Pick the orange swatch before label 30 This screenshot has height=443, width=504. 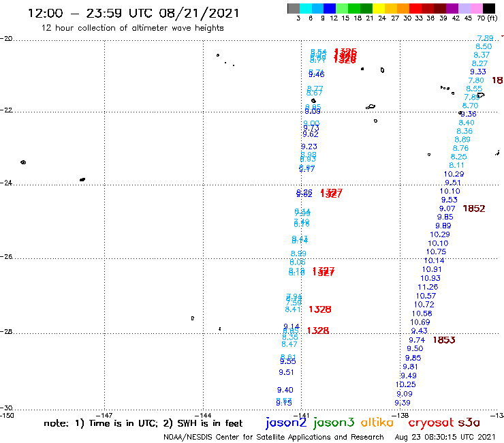pos(403,8)
